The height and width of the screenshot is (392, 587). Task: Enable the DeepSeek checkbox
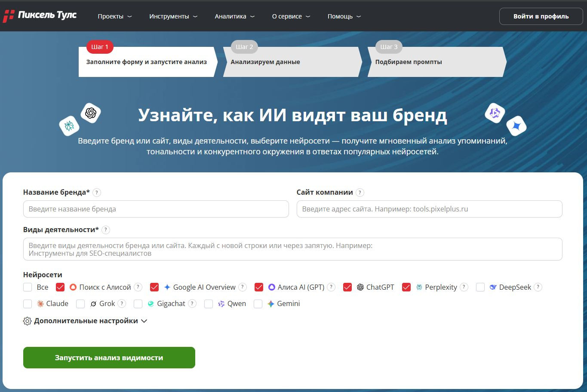click(x=480, y=287)
